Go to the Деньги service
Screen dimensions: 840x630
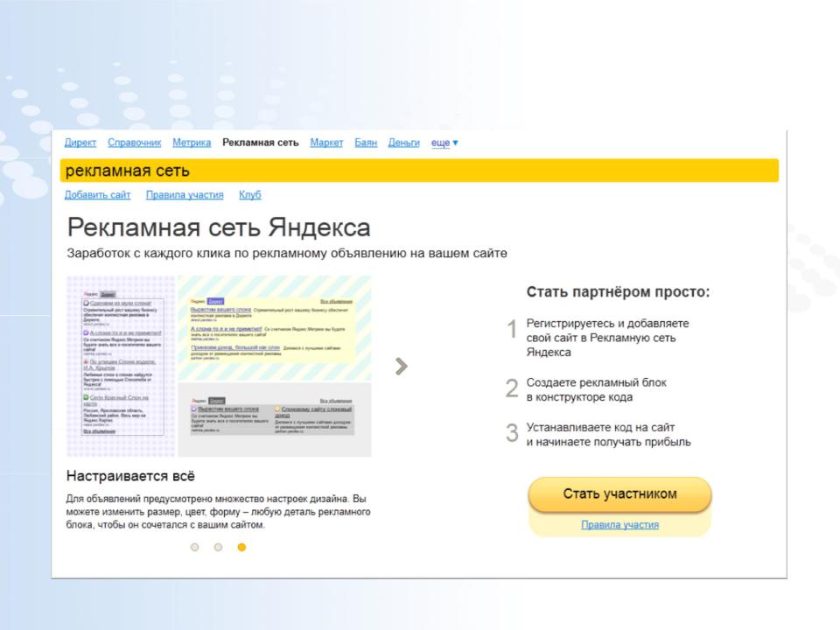[403, 143]
